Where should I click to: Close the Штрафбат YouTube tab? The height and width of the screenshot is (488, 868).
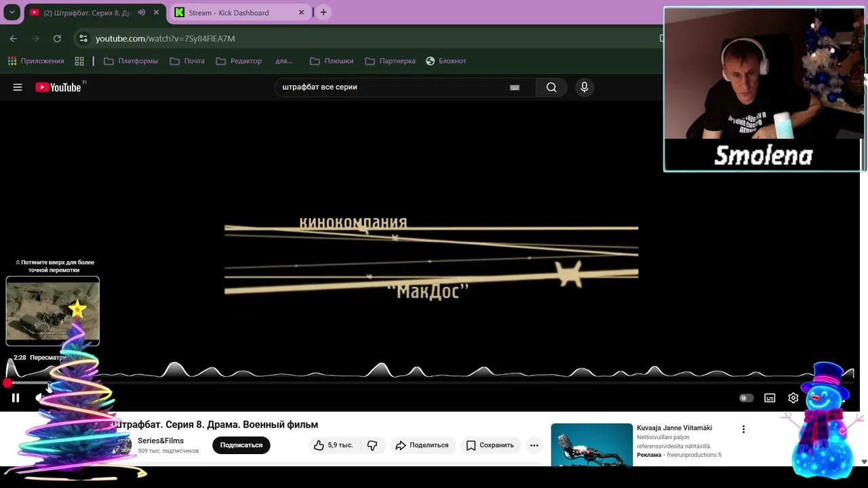156,12
